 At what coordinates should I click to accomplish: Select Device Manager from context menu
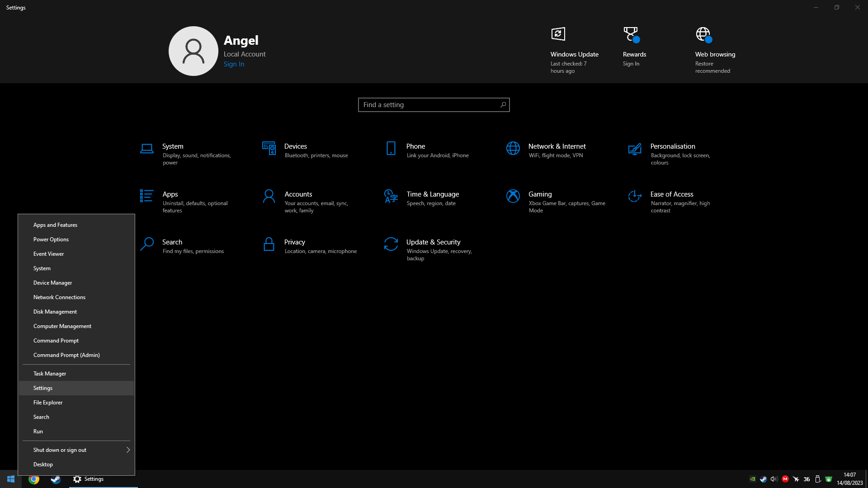click(52, 283)
